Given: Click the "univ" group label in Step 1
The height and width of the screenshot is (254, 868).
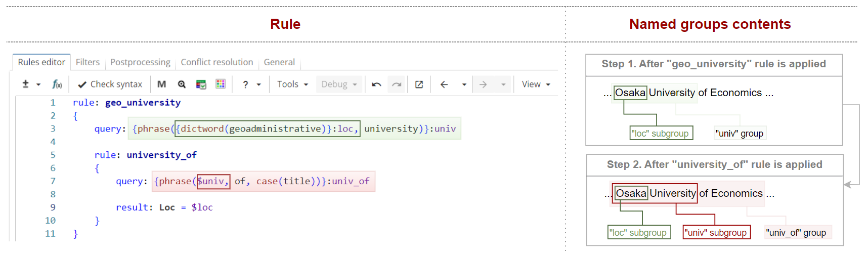Looking at the screenshot, I should point(739,133).
